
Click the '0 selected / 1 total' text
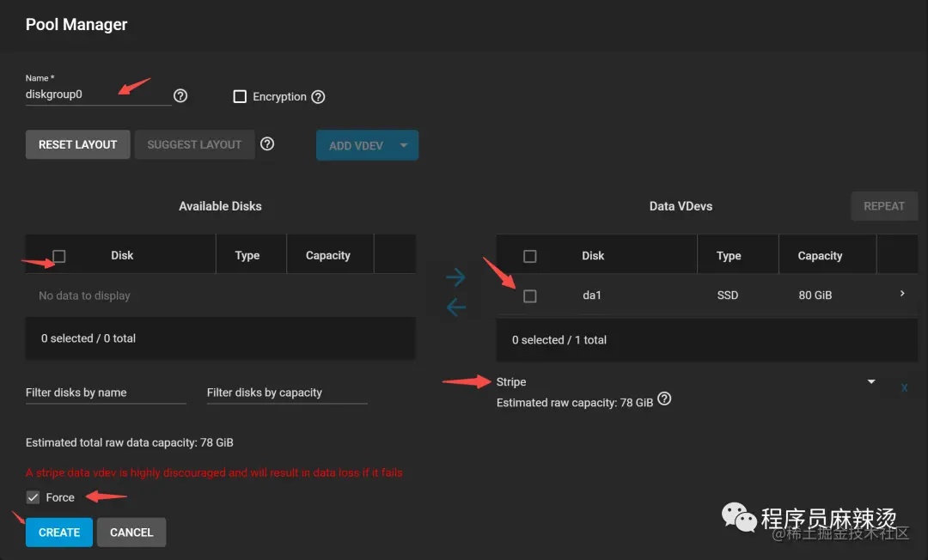[559, 340]
